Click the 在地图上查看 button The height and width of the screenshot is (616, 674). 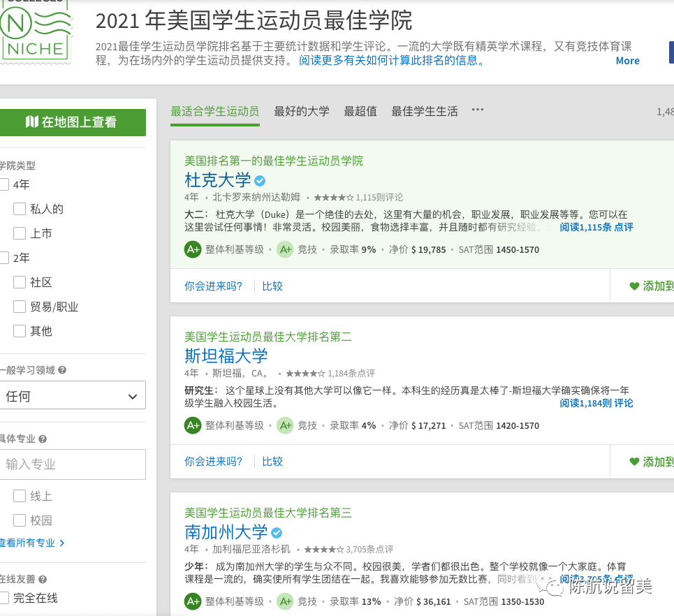click(72, 122)
